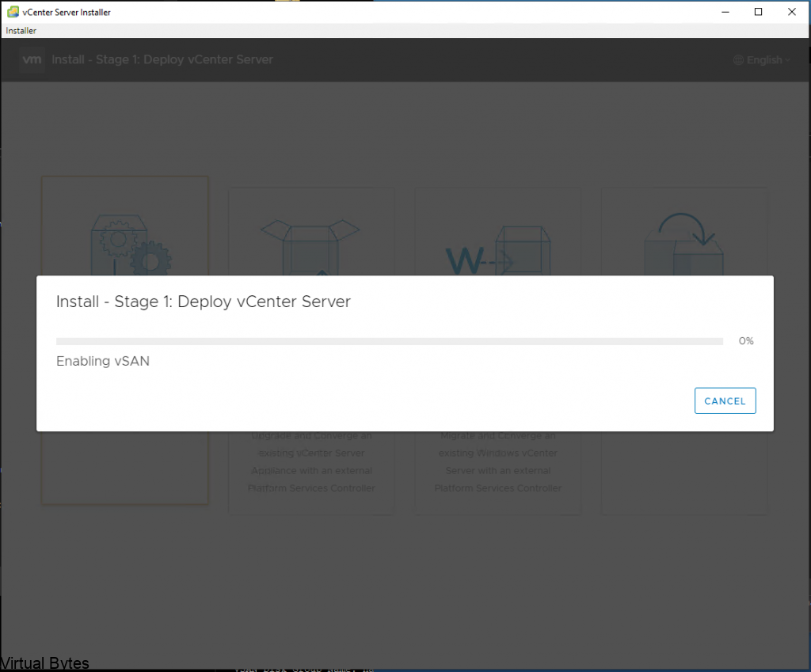Open the English language dropdown
The image size is (811, 672).
pos(762,60)
